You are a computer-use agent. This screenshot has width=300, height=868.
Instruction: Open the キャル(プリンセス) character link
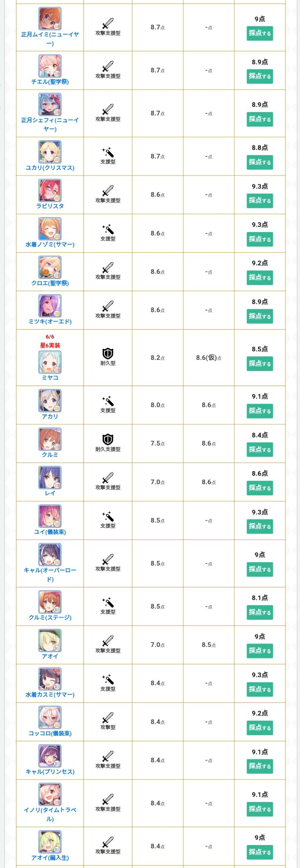point(50,772)
